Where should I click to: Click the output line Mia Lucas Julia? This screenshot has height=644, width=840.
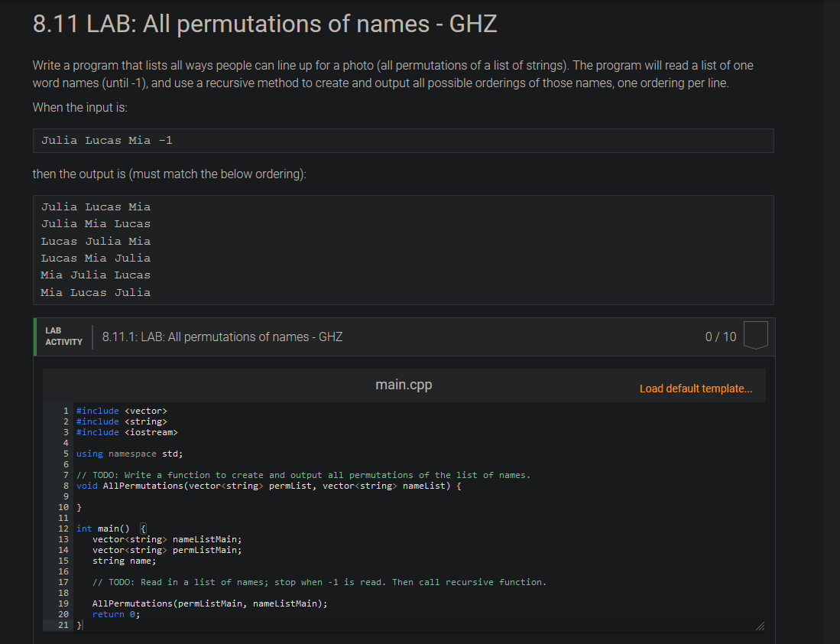tap(95, 292)
